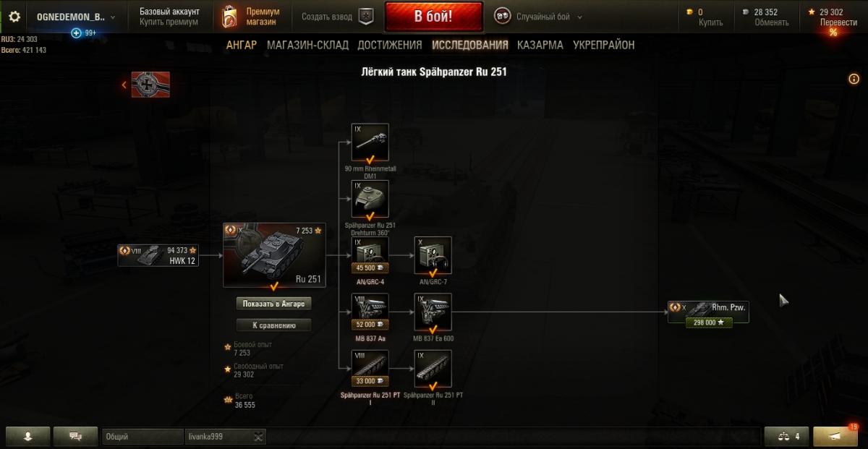Open the КАЗАРМА tab

tap(540, 45)
